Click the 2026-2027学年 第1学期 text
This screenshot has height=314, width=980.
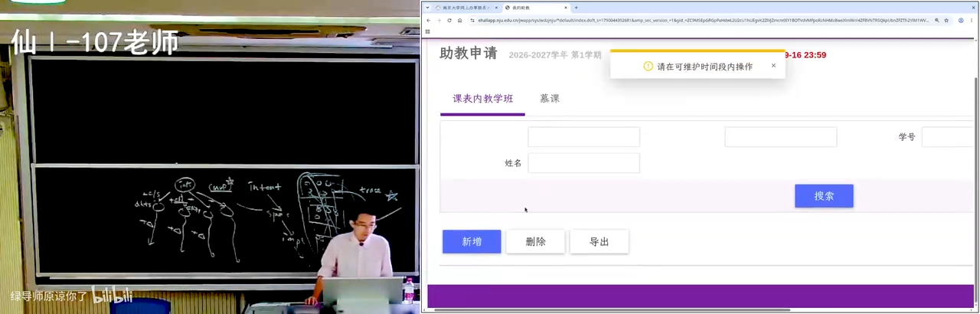(x=555, y=55)
